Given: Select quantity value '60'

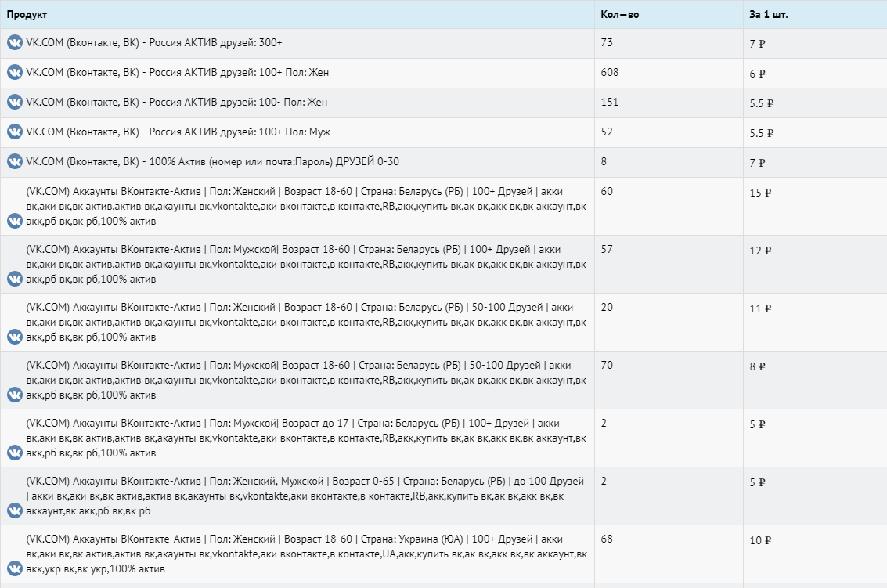Looking at the screenshot, I should [607, 191].
